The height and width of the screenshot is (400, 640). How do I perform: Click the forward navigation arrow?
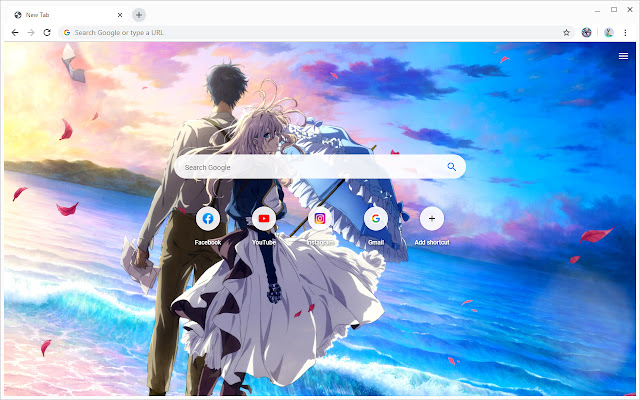(31, 33)
